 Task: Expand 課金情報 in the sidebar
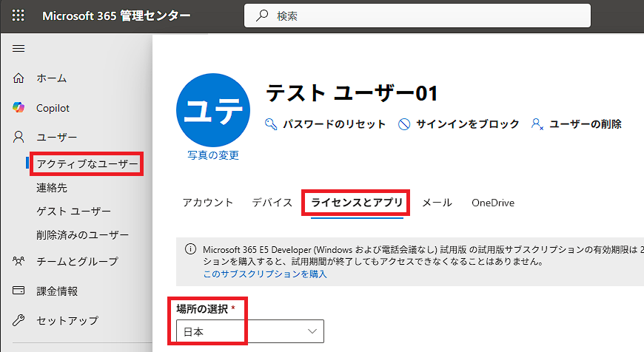pyautogui.click(x=57, y=291)
